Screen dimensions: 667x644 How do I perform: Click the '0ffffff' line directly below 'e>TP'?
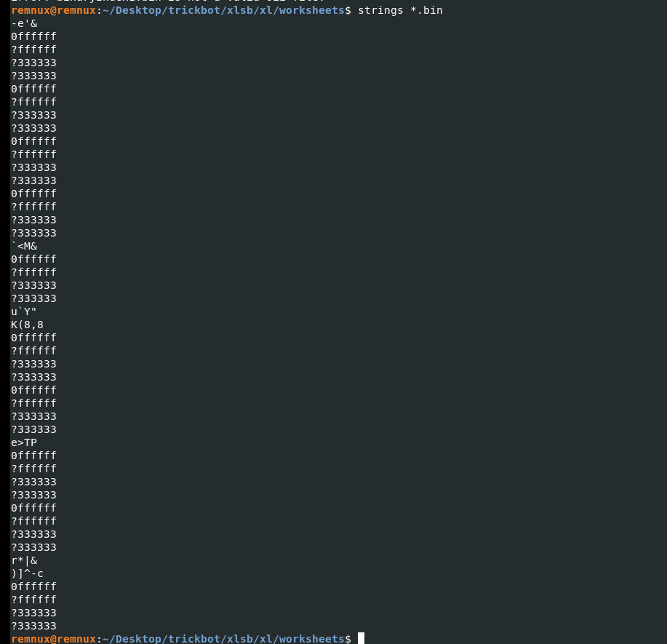(33, 456)
